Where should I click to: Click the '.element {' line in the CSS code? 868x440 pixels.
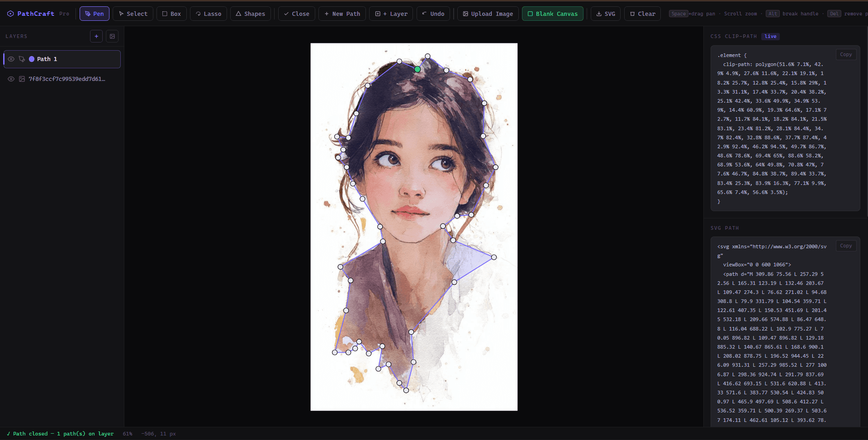pos(732,55)
